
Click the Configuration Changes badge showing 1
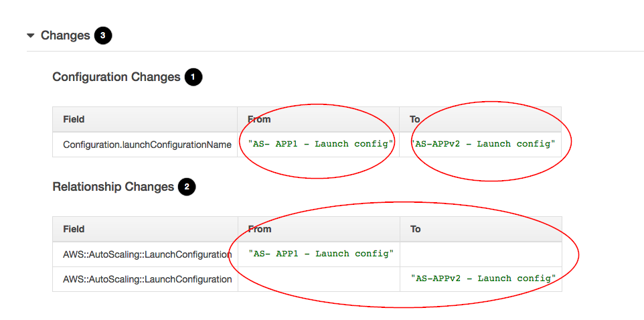point(193,77)
